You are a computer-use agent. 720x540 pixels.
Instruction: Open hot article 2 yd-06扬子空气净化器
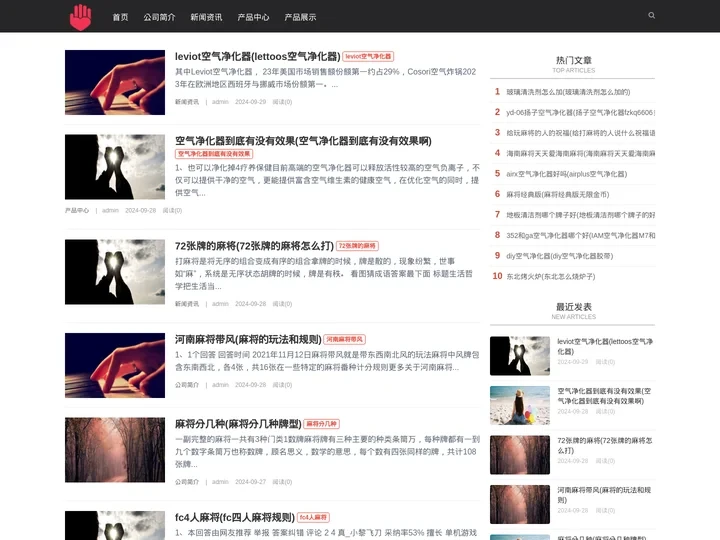tap(580, 112)
